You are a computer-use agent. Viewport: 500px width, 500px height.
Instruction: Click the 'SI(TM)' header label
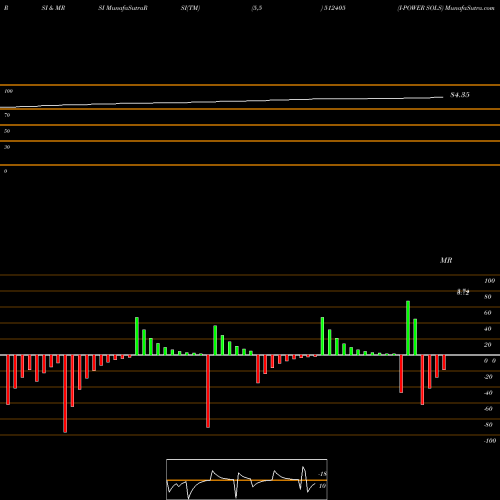[x=190, y=8]
